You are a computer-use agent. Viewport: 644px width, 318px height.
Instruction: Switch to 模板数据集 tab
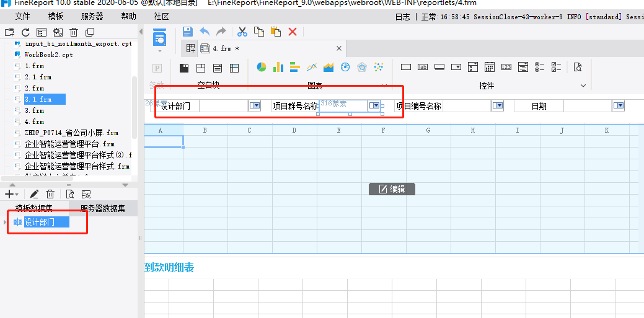point(34,208)
